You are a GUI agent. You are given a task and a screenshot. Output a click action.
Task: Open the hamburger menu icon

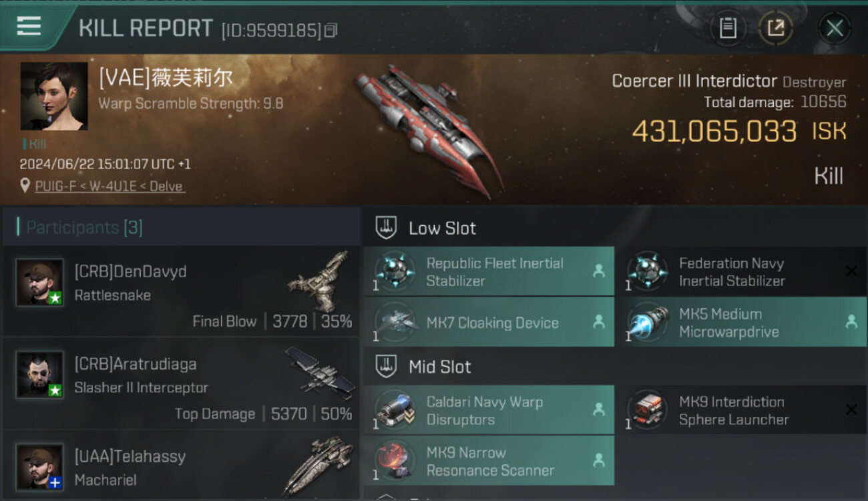pyautogui.click(x=29, y=27)
